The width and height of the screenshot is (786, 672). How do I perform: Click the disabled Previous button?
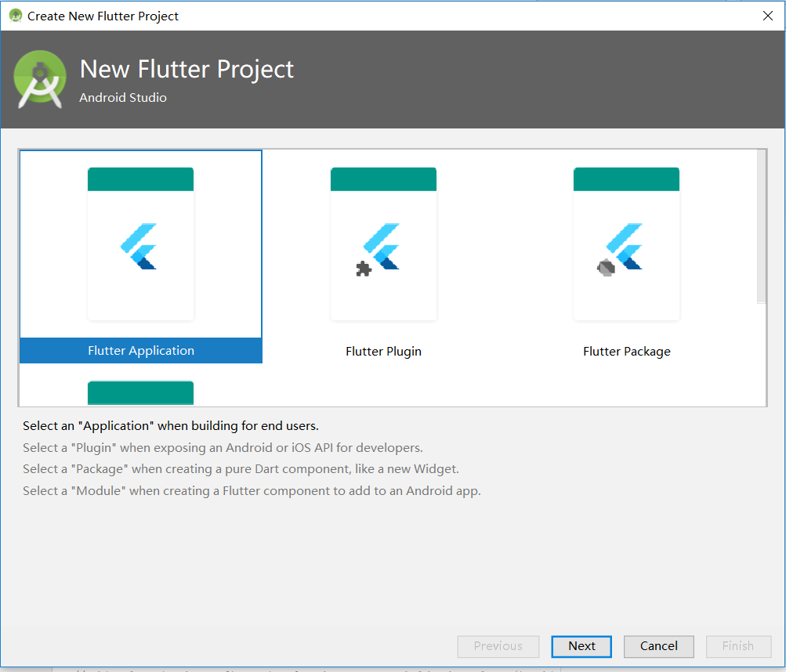pyautogui.click(x=498, y=646)
